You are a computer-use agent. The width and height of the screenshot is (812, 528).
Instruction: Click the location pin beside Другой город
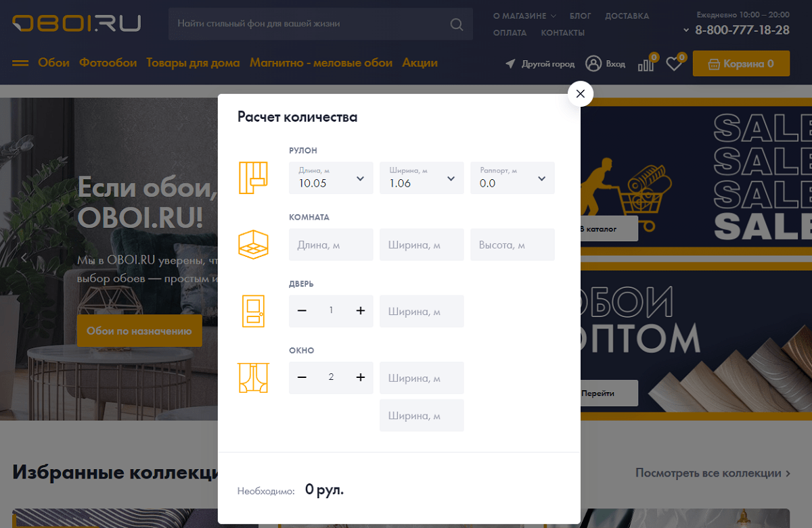pyautogui.click(x=510, y=64)
